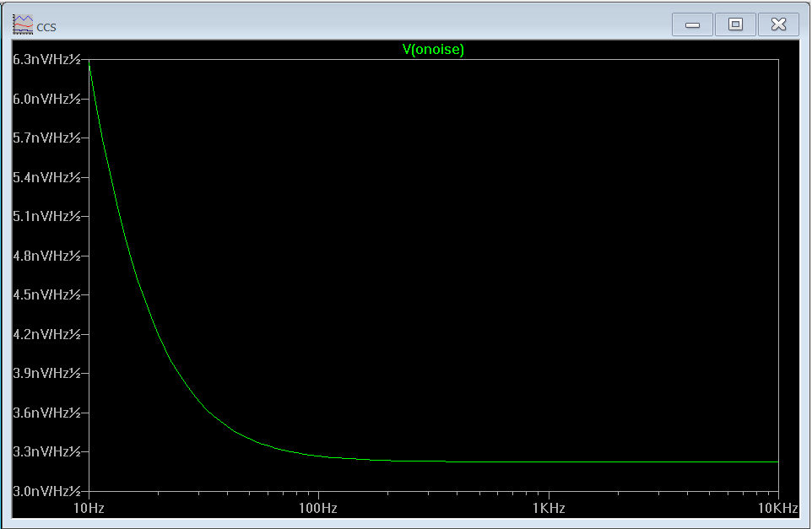
Task: Click the 3.0nV/Hz½ axis label
Action: click(47, 491)
